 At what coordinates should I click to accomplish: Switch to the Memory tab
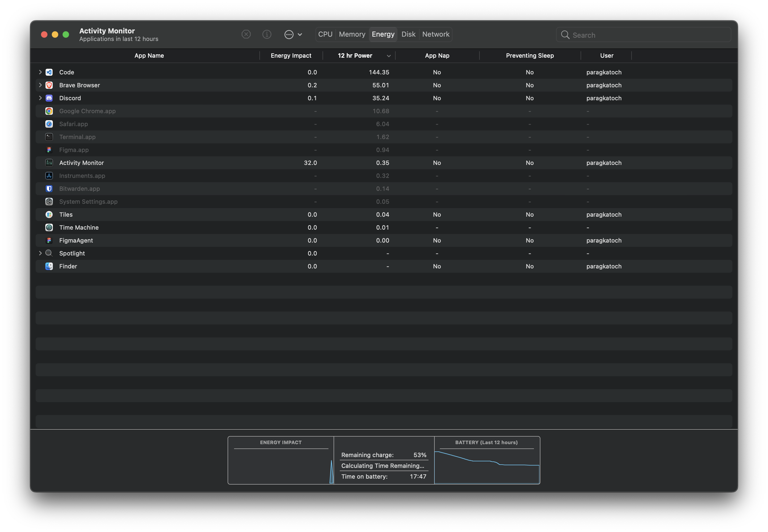pos(352,34)
